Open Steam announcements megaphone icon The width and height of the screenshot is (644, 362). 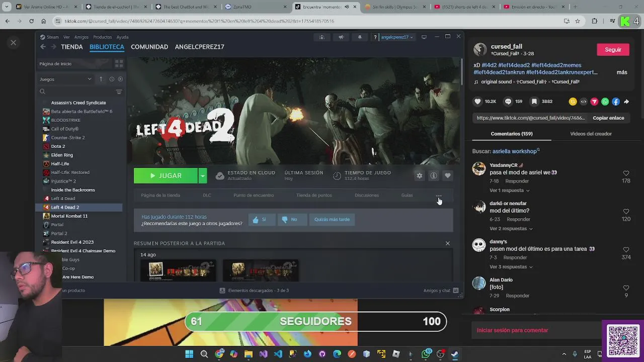pyautogui.click(x=341, y=37)
